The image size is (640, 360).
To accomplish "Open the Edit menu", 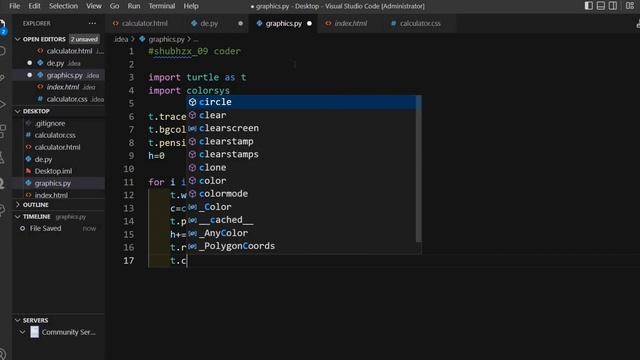I will tap(34, 6).
